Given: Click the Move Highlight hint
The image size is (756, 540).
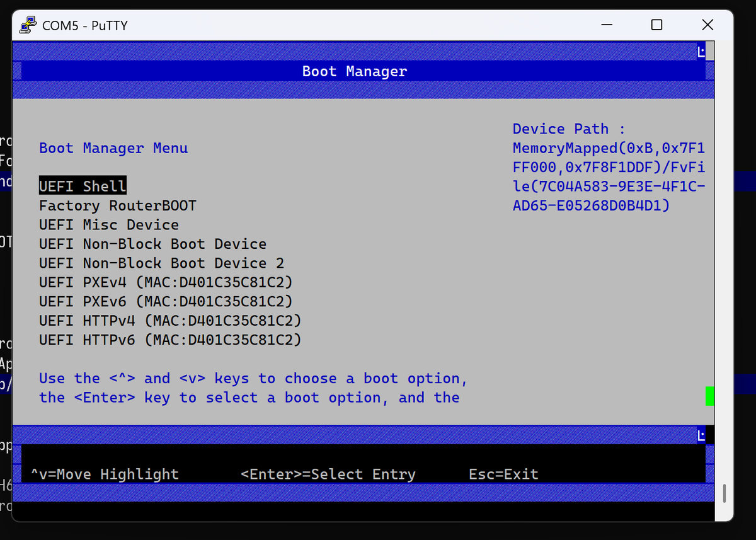Looking at the screenshot, I should coord(105,474).
